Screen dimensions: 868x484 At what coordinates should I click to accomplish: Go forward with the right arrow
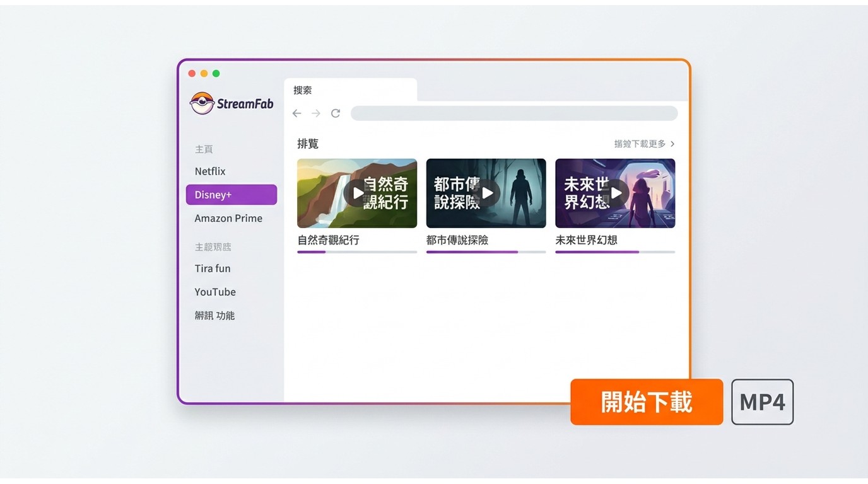[x=316, y=113]
